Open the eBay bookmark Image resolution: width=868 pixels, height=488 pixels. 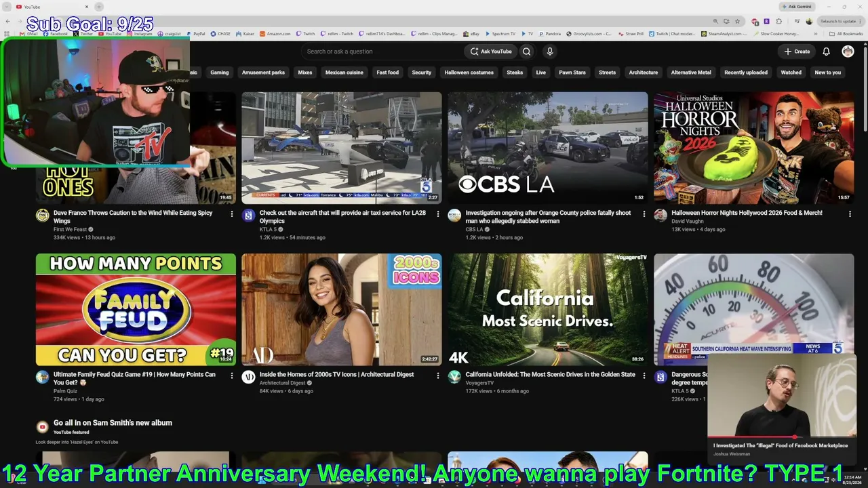pyautogui.click(x=471, y=33)
